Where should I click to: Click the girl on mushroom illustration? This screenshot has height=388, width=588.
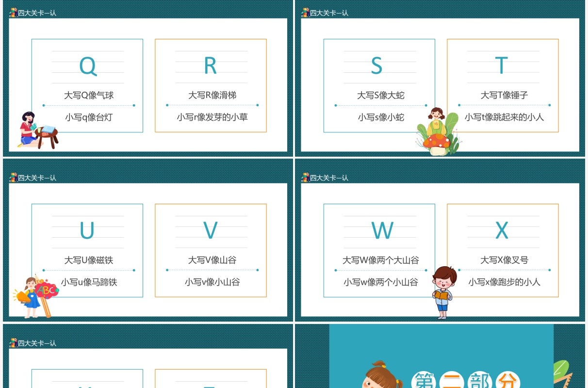pos(438,132)
